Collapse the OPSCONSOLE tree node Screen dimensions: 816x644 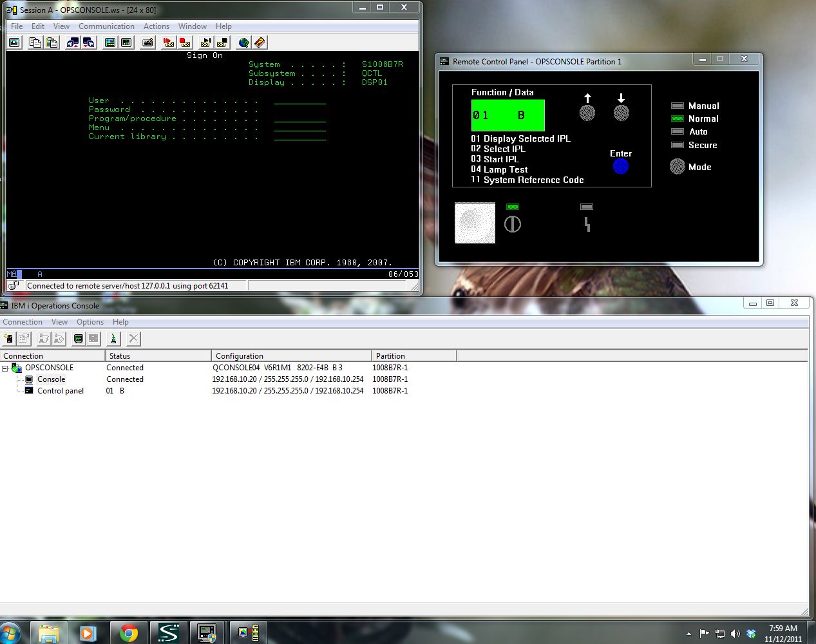pos(5,367)
